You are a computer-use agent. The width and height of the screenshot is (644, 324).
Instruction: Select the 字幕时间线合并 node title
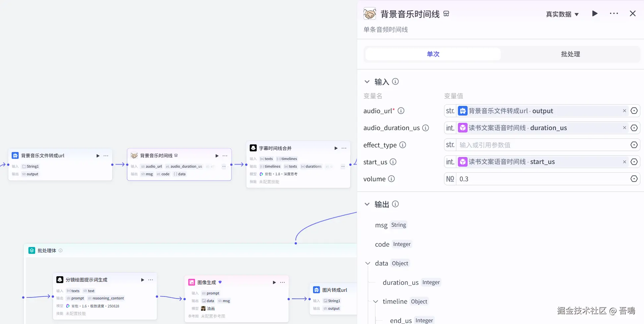point(275,148)
